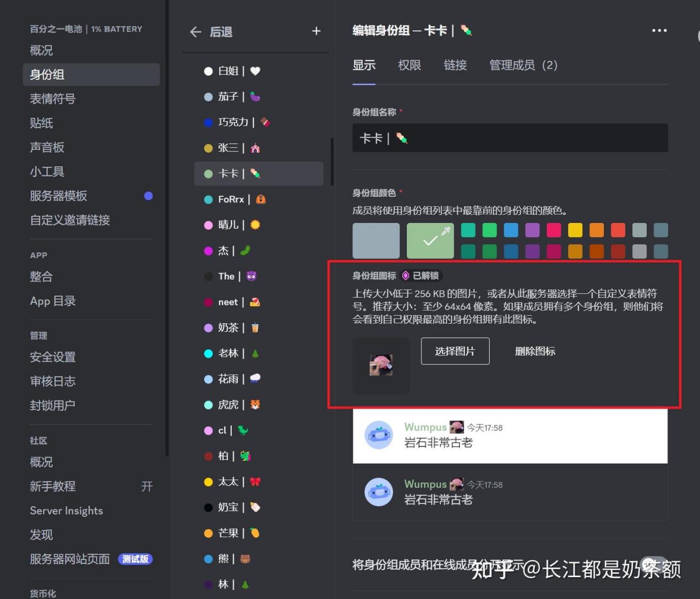Open the three-dots role options menu
This screenshot has width=700, height=599.
659,30
